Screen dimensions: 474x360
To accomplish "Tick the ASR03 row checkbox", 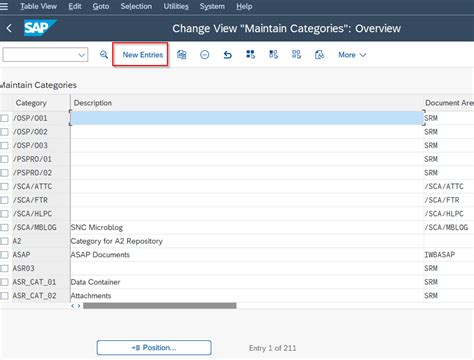I will [x=4, y=269].
